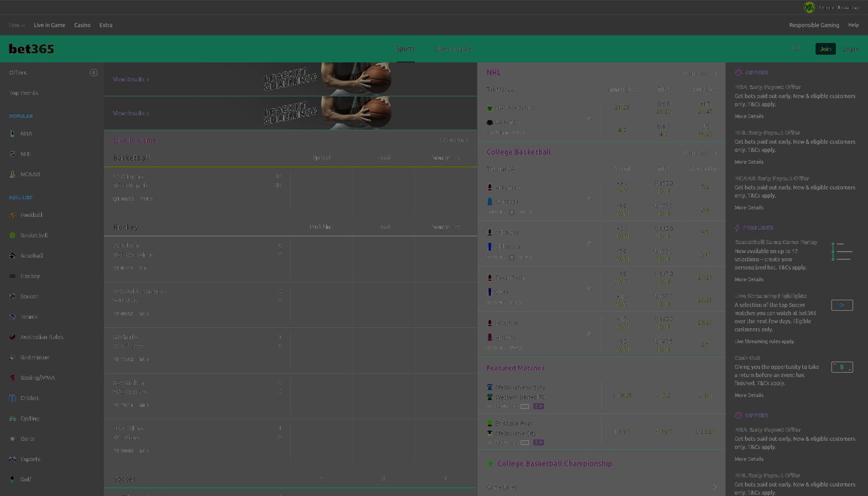
Task: Select Brisbane Roar draw odds 13/5
Action: [663, 431]
